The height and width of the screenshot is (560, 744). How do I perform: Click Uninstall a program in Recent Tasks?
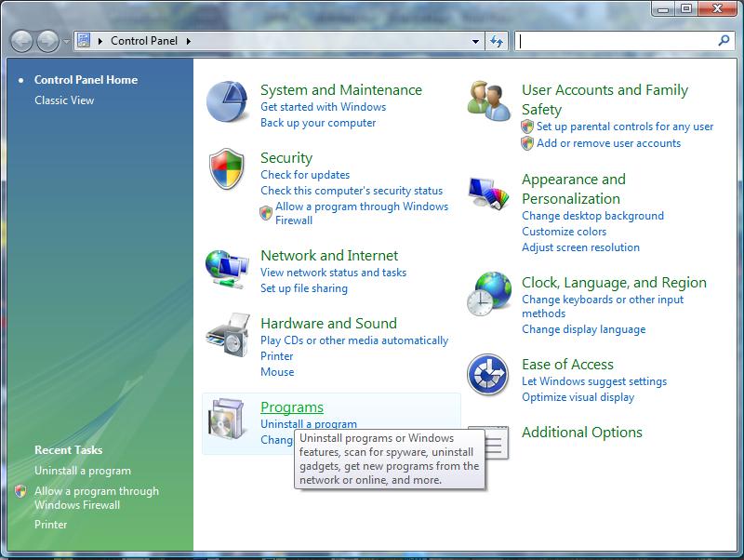pos(83,471)
